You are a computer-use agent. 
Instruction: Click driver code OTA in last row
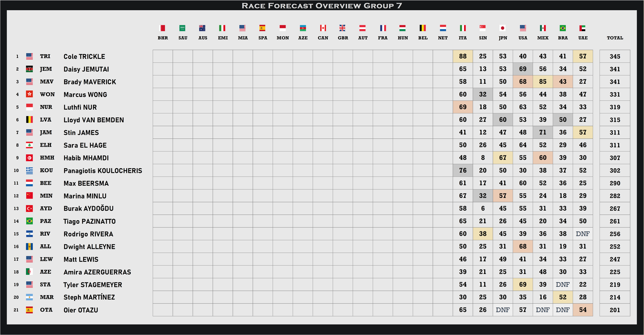46,310
